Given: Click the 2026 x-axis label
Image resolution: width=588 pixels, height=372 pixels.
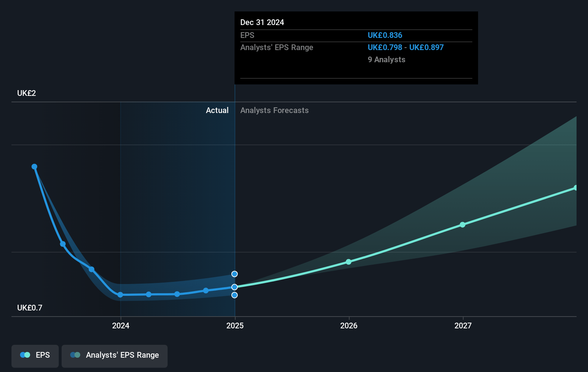Looking at the screenshot, I should coord(349,325).
